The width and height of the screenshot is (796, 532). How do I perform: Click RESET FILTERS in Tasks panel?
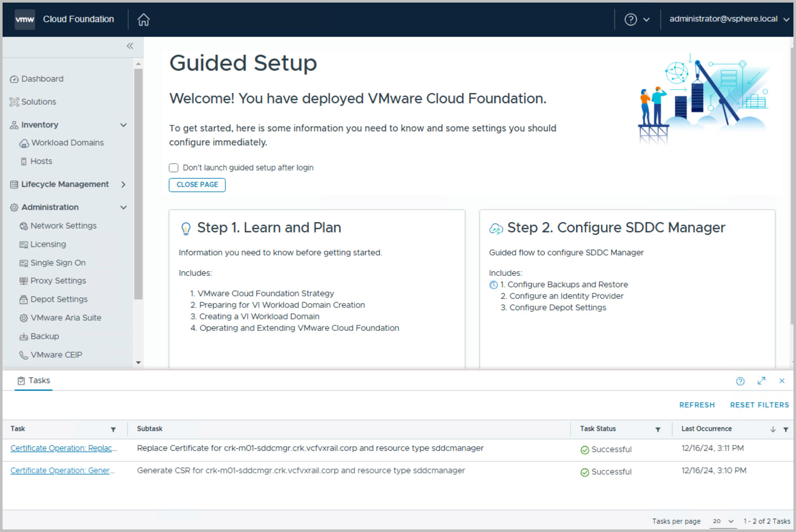[759, 405]
